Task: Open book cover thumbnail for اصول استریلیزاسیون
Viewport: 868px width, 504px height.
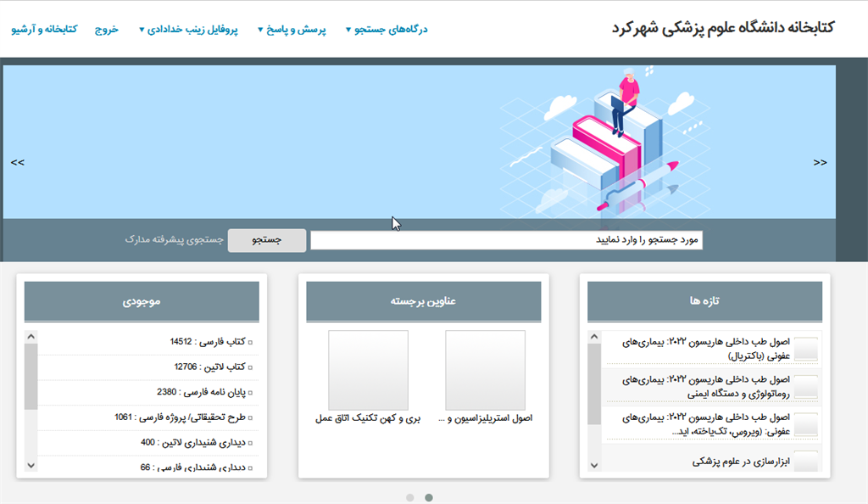Action: click(x=485, y=371)
